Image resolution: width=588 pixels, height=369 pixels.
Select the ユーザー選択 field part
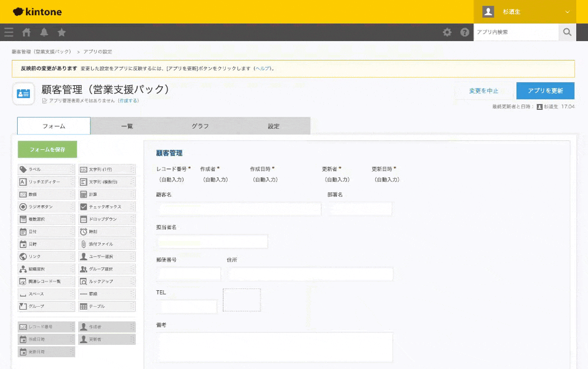(x=106, y=256)
